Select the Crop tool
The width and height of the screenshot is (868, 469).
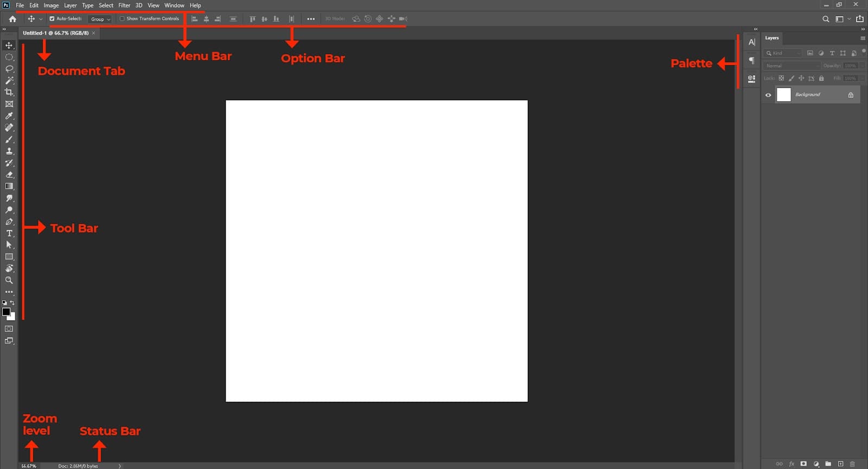point(9,92)
